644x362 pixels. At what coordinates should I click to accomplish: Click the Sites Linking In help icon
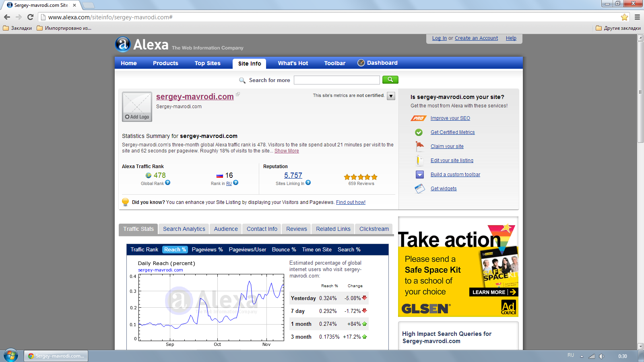(308, 183)
